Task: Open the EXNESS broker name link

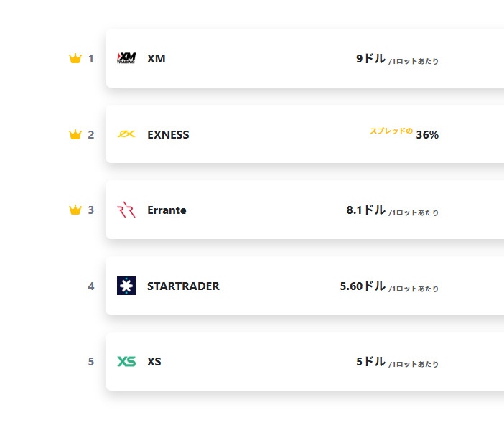Action: (168, 134)
